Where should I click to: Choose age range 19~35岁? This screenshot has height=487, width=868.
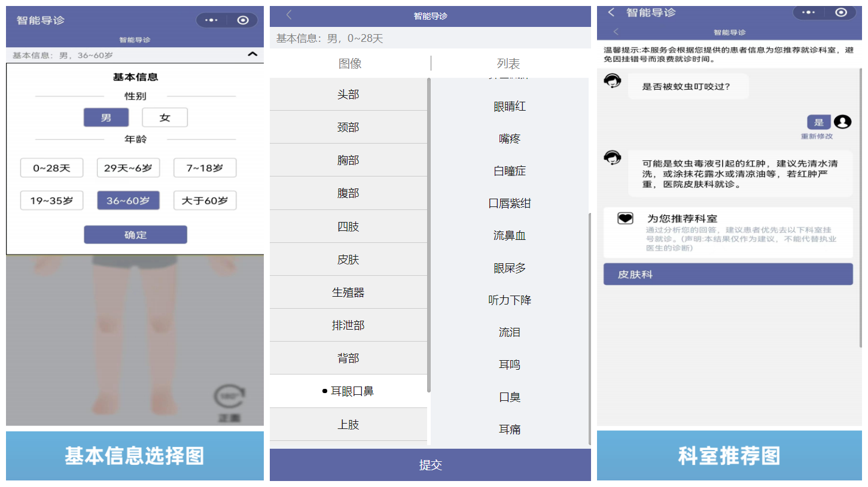click(51, 200)
